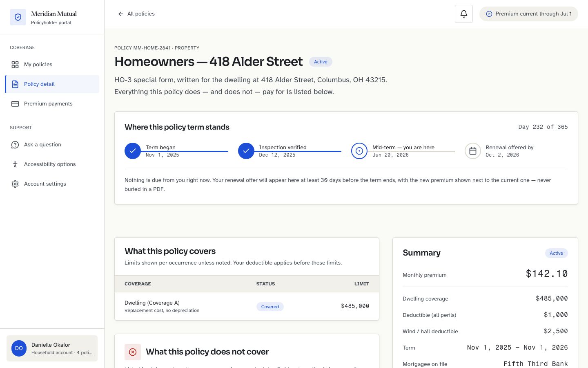Screen dimensions: 588x368
Task: Click the Meridian Mutual shield logo
Action: (18, 17)
